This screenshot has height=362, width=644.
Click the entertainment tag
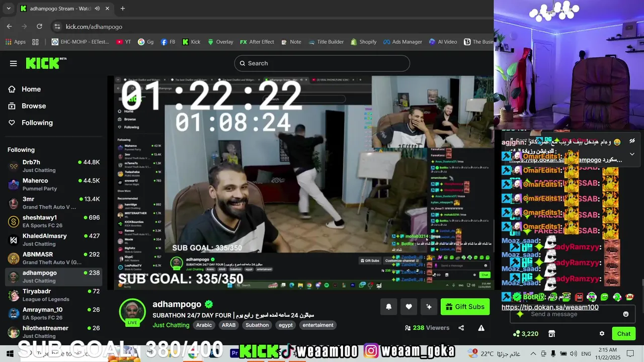pyautogui.click(x=318, y=325)
